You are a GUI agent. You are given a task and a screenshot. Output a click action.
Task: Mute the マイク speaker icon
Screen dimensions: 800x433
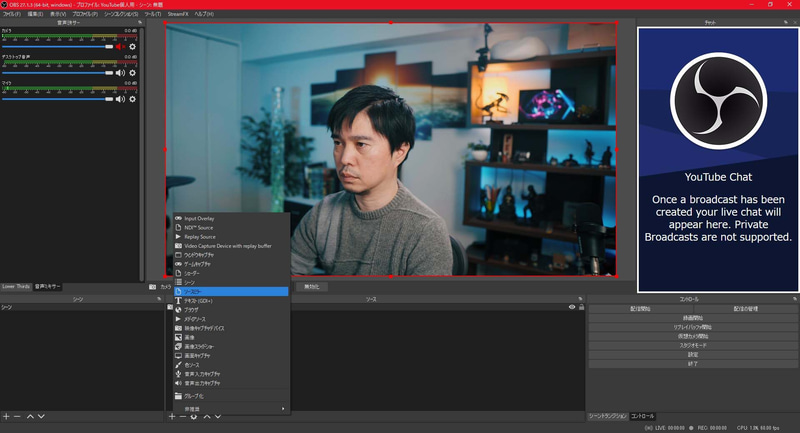point(120,99)
